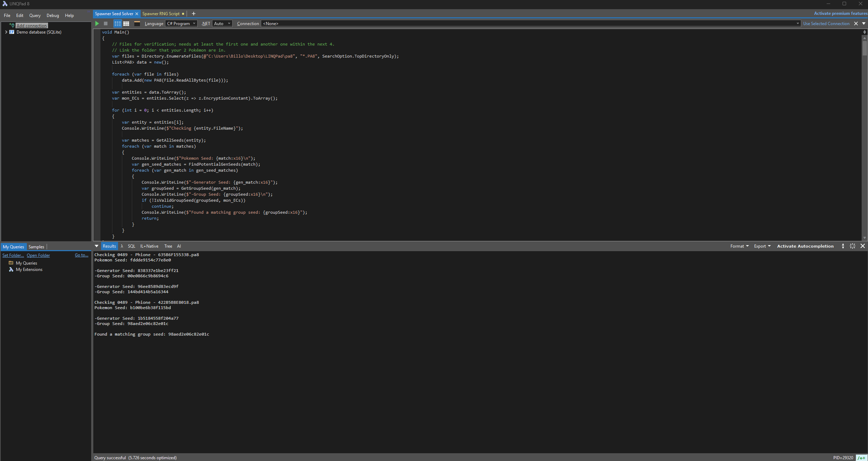Screen dimensions: 868x461
Task: Toggle the results panel visibility icon
Action: (x=137, y=24)
